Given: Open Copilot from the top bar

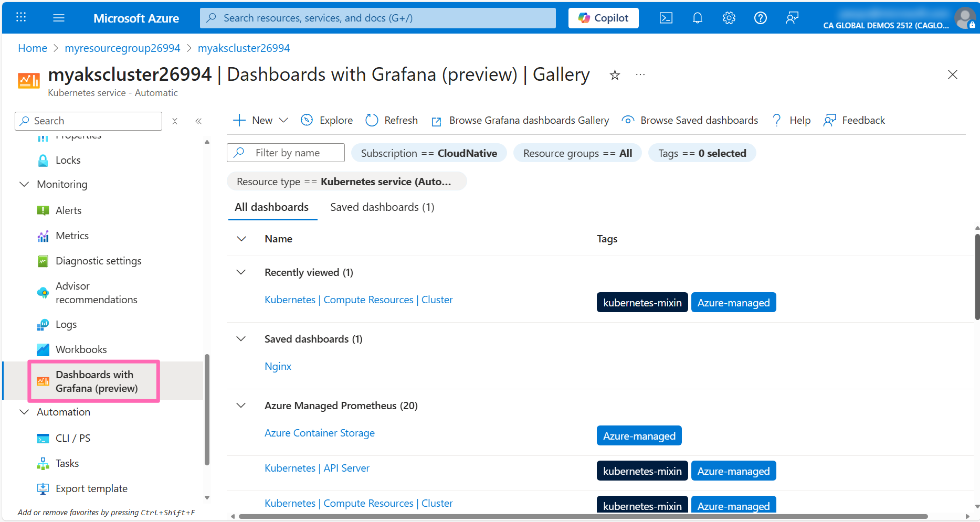Looking at the screenshot, I should (603, 17).
